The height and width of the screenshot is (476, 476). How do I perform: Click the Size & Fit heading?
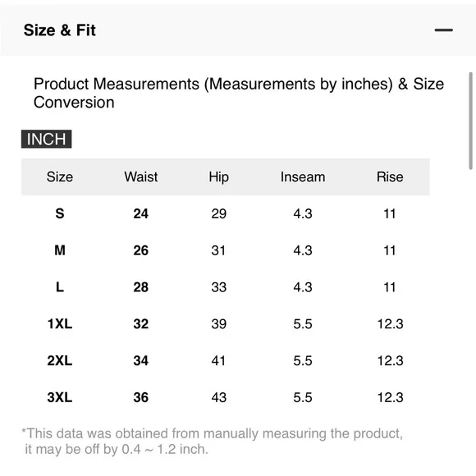click(x=60, y=30)
